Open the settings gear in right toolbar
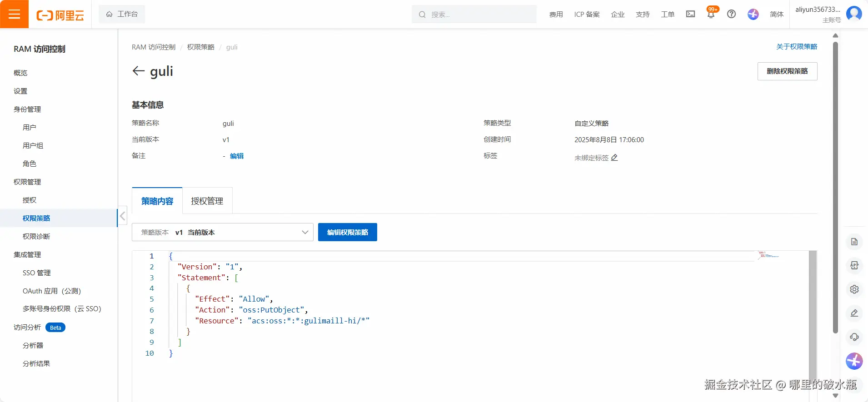 pyautogui.click(x=854, y=289)
